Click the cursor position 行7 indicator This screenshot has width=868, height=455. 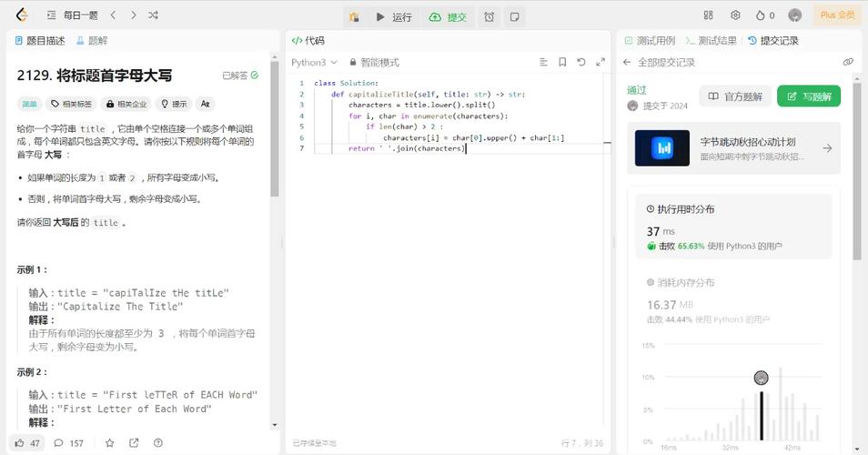pyautogui.click(x=581, y=443)
